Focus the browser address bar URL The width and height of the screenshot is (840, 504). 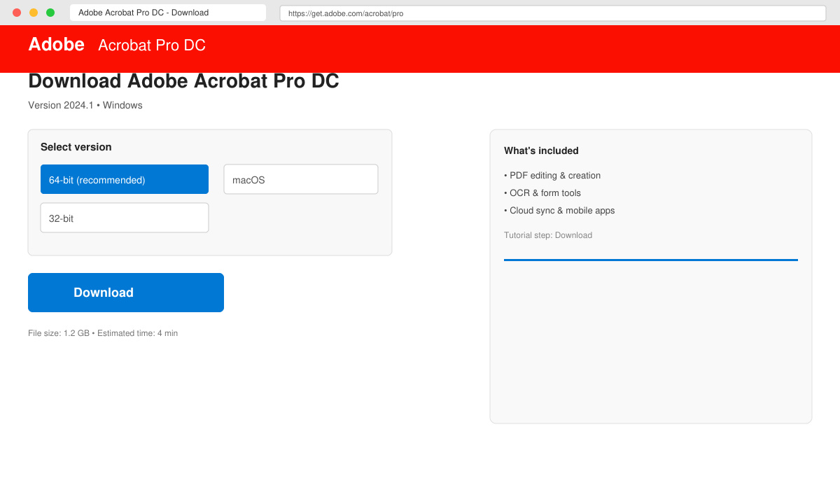coord(553,13)
